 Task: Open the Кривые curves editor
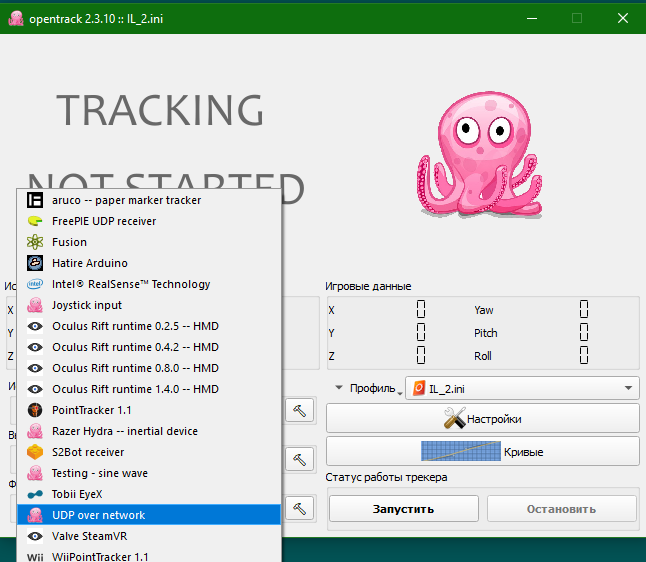[x=482, y=452]
